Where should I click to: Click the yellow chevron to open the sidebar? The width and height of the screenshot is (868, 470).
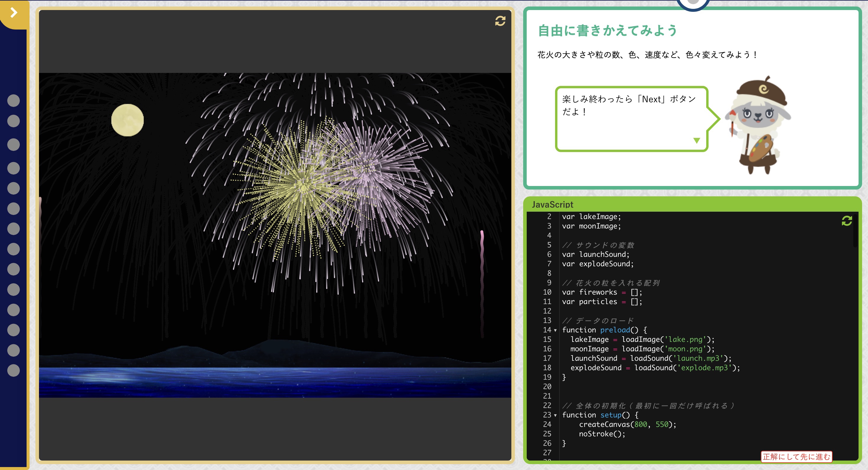coord(13,13)
